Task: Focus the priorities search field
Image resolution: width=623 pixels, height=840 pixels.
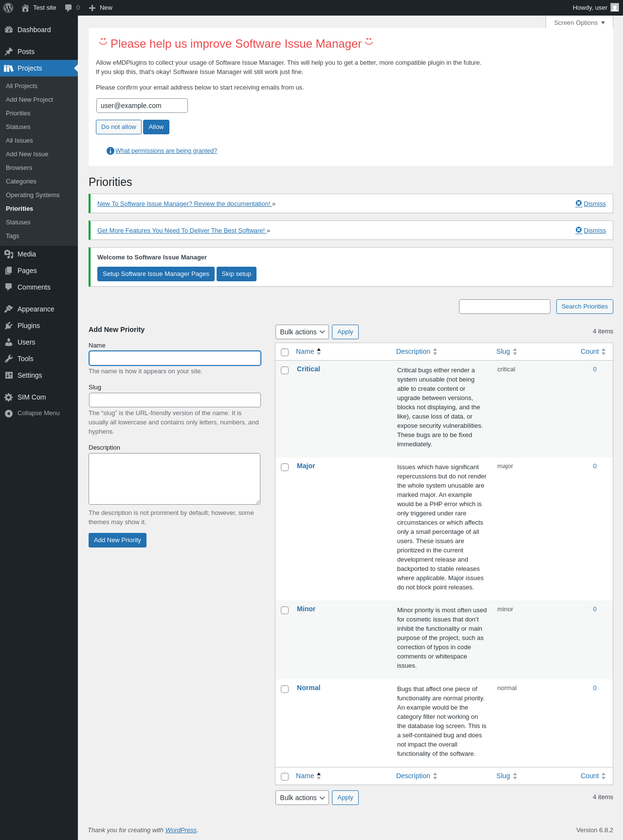Action: point(505,307)
